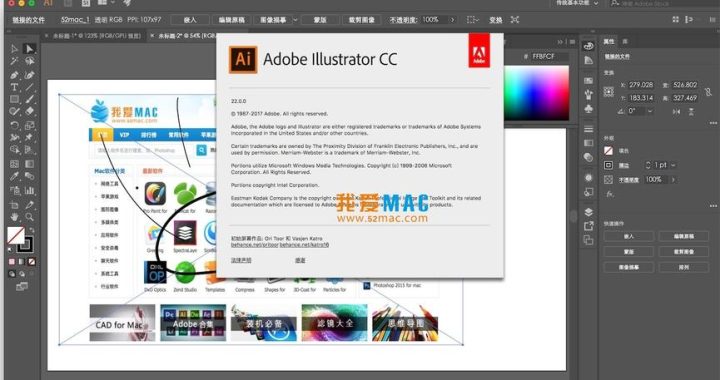Open the 库 Libraries tab
720x380 pixels.
coord(625,41)
